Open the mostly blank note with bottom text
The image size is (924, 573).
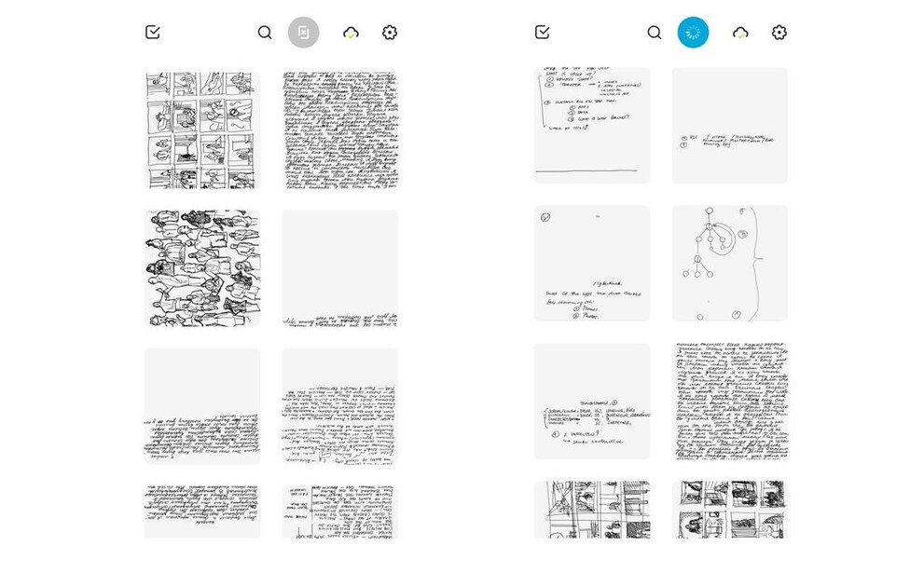coord(340,268)
